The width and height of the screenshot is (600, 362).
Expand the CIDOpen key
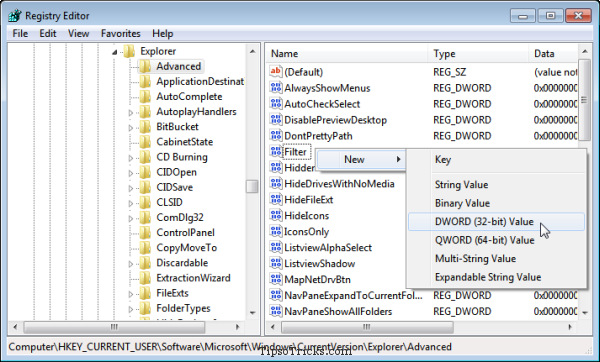click(x=130, y=173)
